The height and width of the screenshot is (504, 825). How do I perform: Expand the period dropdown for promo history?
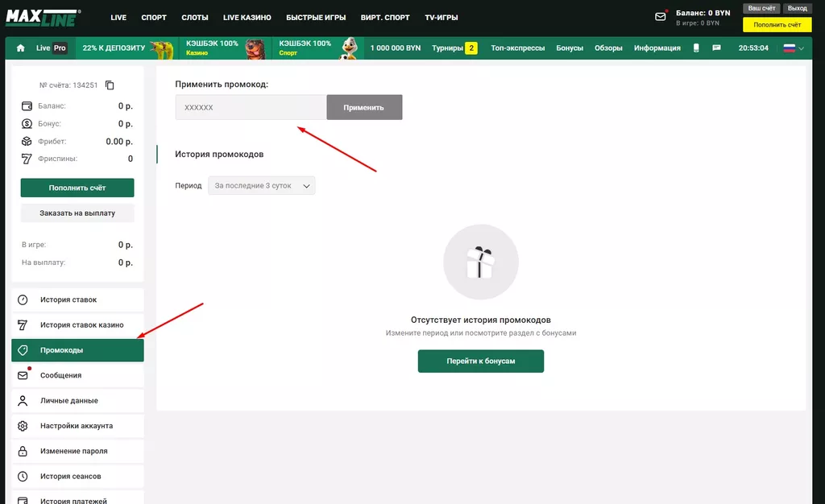pyautogui.click(x=262, y=185)
